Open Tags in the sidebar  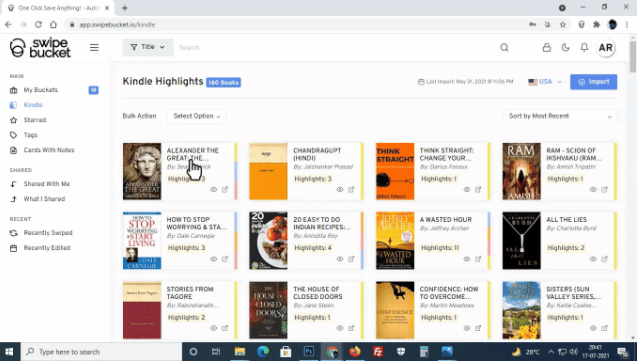[30, 135]
